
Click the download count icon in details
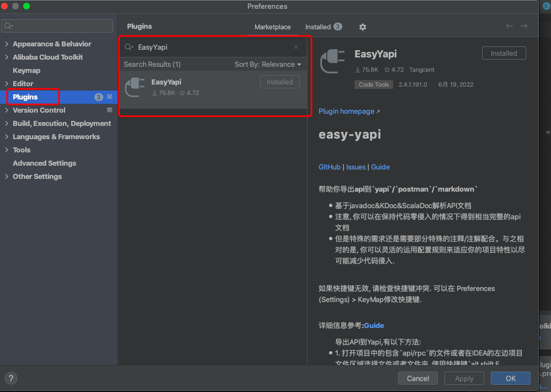pos(357,70)
